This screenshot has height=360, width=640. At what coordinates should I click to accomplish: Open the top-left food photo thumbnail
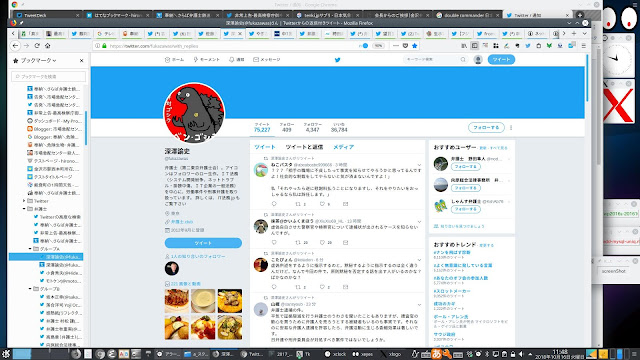coord(177,301)
